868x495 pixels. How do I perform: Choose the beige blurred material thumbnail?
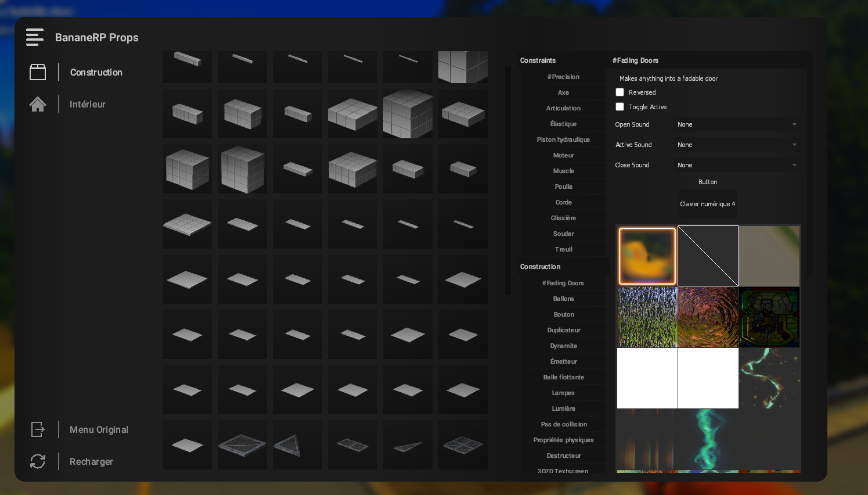click(x=769, y=256)
